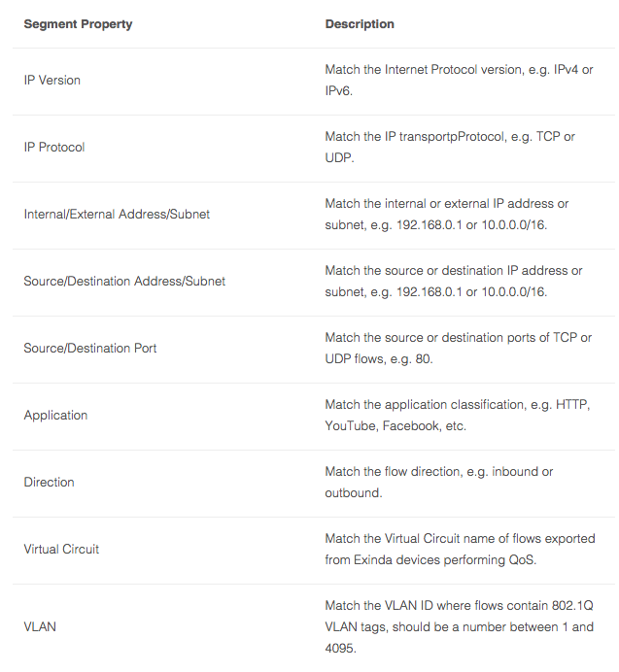The height and width of the screenshot is (672, 619).
Task: Click the Description column header
Action: coord(360,24)
